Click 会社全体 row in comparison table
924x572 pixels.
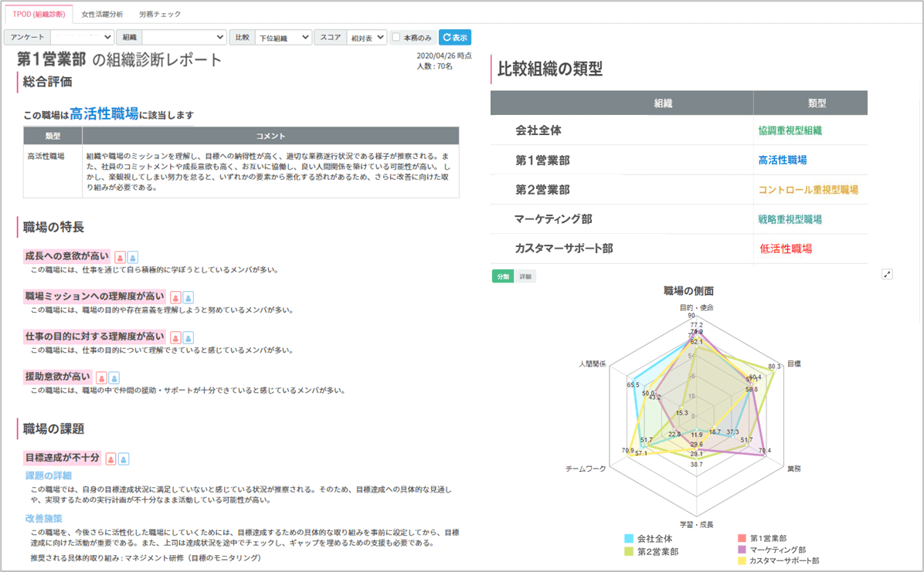[x=679, y=130]
